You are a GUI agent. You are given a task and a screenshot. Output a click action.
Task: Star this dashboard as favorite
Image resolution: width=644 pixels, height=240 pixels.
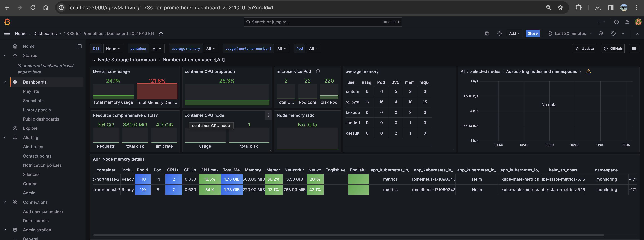[x=161, y=34]
